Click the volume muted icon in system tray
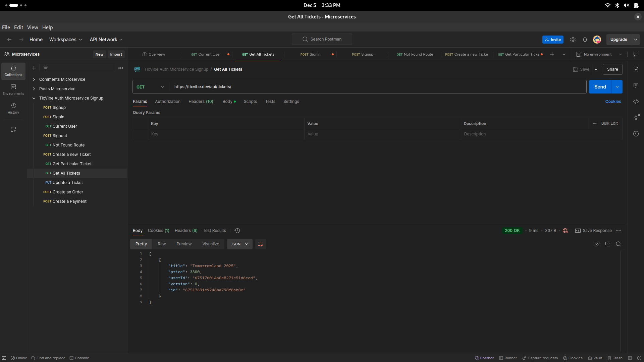 coord(626,5)
